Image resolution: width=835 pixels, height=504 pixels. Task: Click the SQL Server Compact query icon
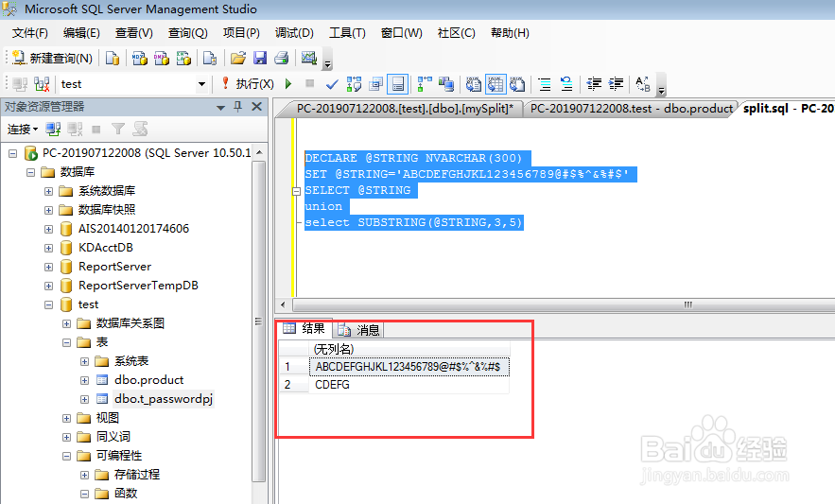(x=210, y=58)
